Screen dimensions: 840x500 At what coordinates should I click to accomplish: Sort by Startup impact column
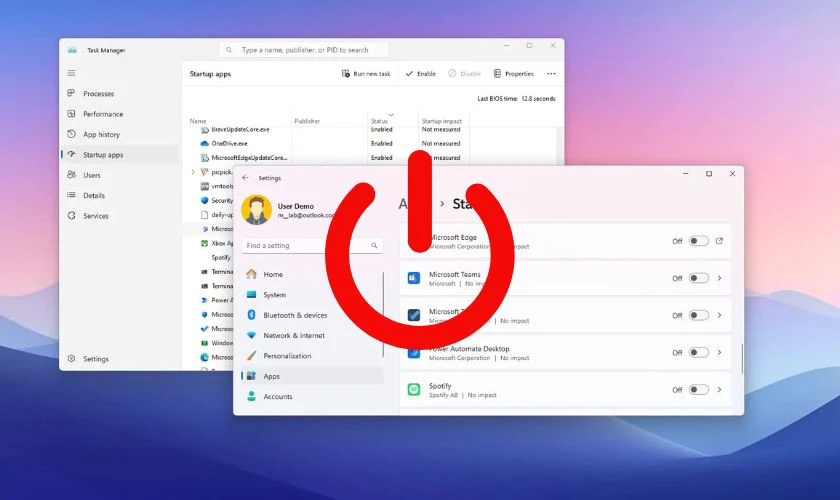(x=441, y=121)
